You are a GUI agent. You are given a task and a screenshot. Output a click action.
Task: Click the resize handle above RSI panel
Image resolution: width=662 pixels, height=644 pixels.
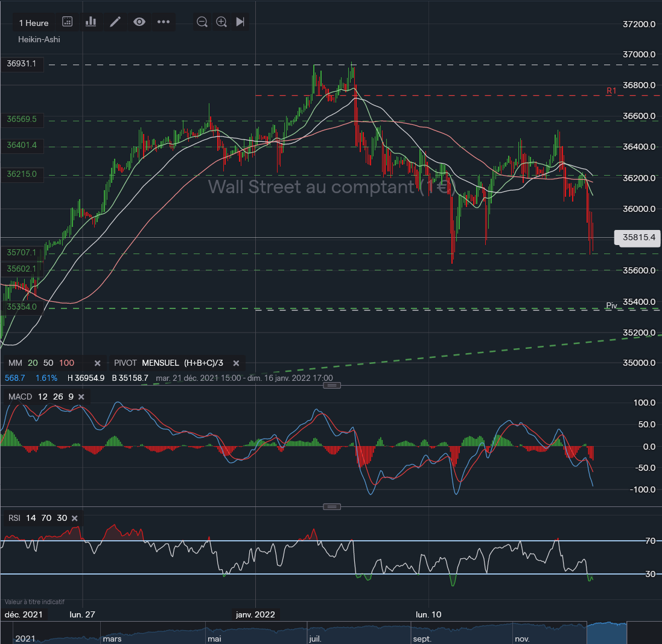pyautogui.click(x=332, y=507)
